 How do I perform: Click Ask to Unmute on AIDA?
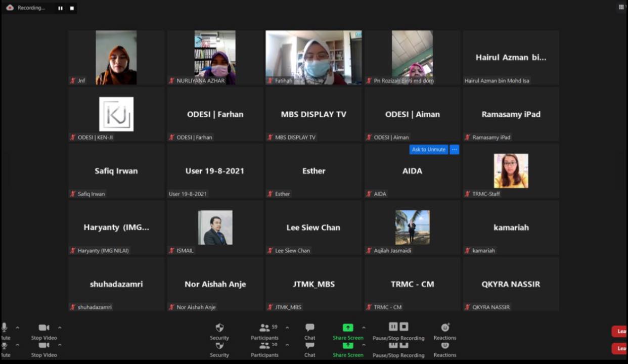pyautogui.click(x=429, y=150)
